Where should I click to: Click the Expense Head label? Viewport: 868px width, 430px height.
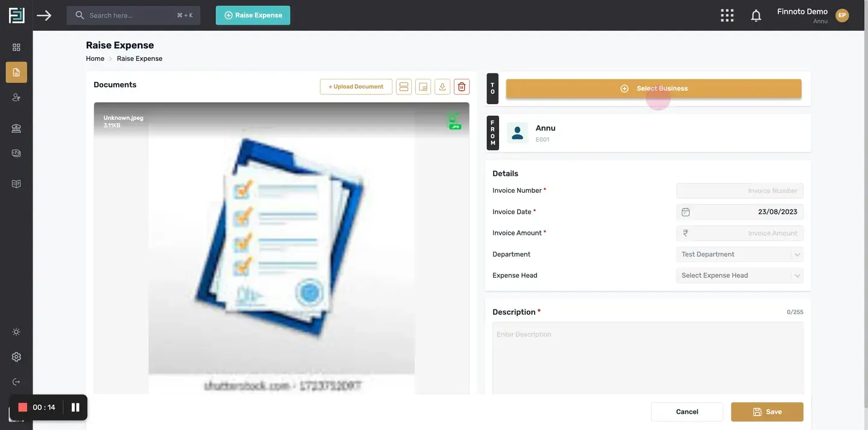[515, 275]
